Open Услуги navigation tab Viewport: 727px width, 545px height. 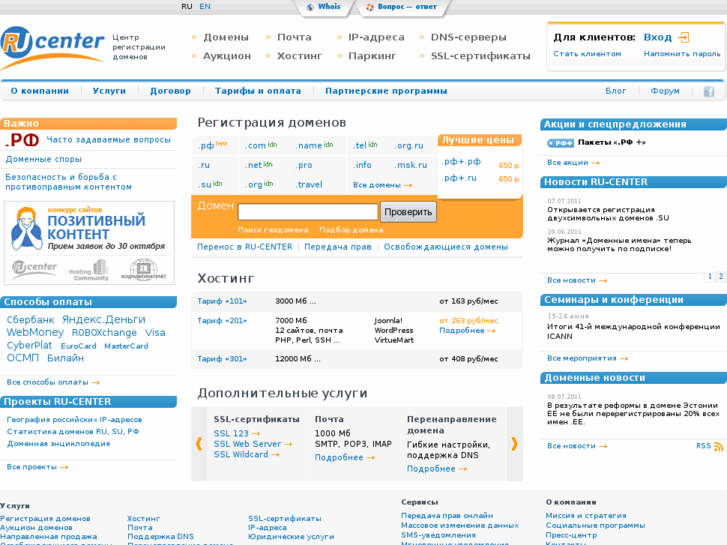[109, 91]
